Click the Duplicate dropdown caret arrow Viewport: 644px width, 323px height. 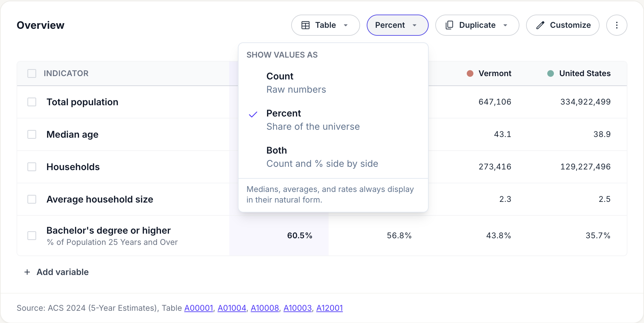pyautogui.click(x=505, y=25)
